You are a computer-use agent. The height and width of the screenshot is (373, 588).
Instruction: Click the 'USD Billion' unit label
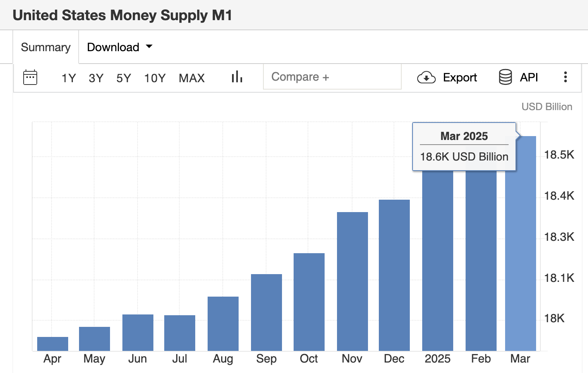tap(547, 107)
